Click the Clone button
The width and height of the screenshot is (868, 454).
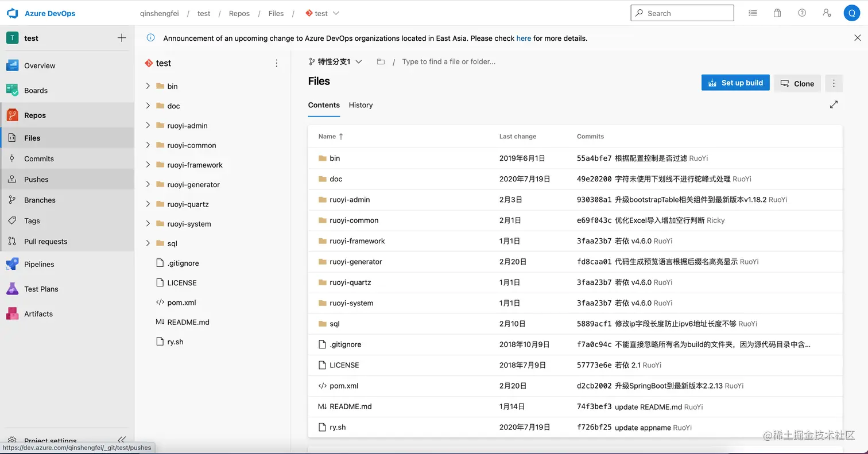click(797, 83)
